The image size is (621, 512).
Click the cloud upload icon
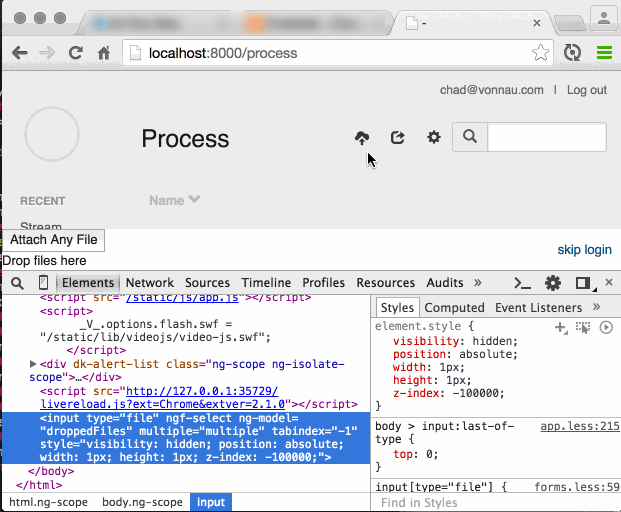pos(362,138)
